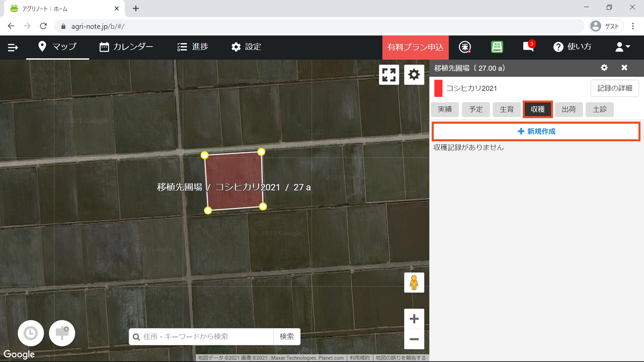Expand the user account dropdown

pos(622,47)
